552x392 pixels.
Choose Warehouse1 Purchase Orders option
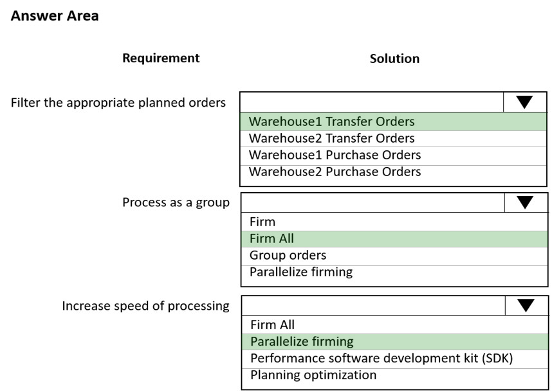393,155
